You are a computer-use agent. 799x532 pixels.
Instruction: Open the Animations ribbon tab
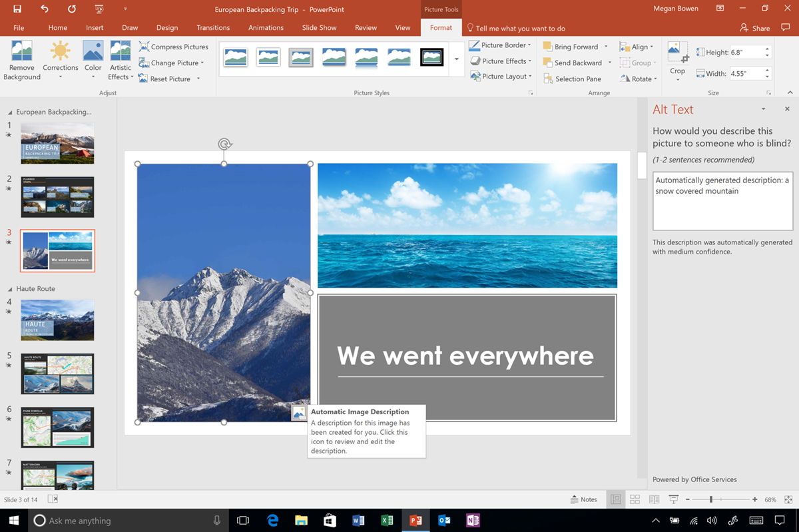[266, 27]
